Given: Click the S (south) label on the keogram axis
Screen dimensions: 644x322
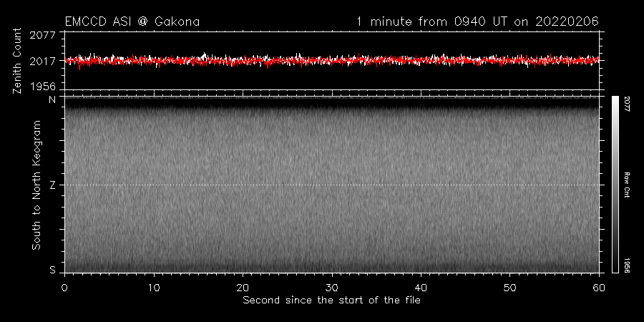Looking at the screenshot, I should 52,270.
